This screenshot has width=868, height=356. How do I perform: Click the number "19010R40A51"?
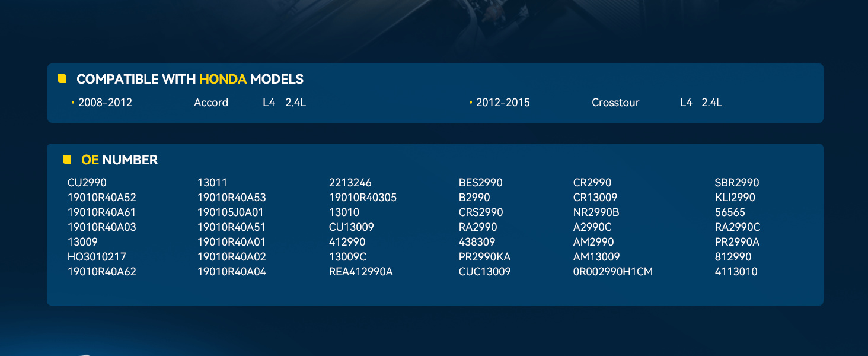[232, 227]
